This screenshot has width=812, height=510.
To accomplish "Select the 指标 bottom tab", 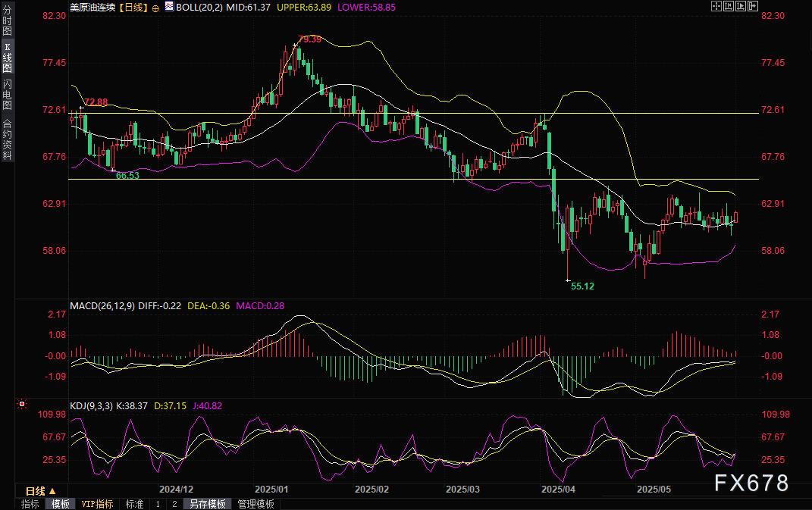I will pos(30,504).
